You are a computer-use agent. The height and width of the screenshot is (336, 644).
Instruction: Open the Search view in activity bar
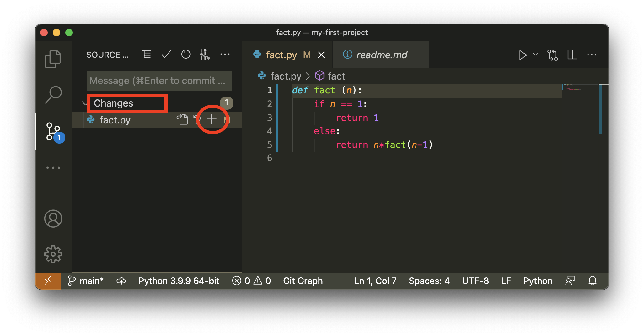pyautogui.click(x=53, y=95)
